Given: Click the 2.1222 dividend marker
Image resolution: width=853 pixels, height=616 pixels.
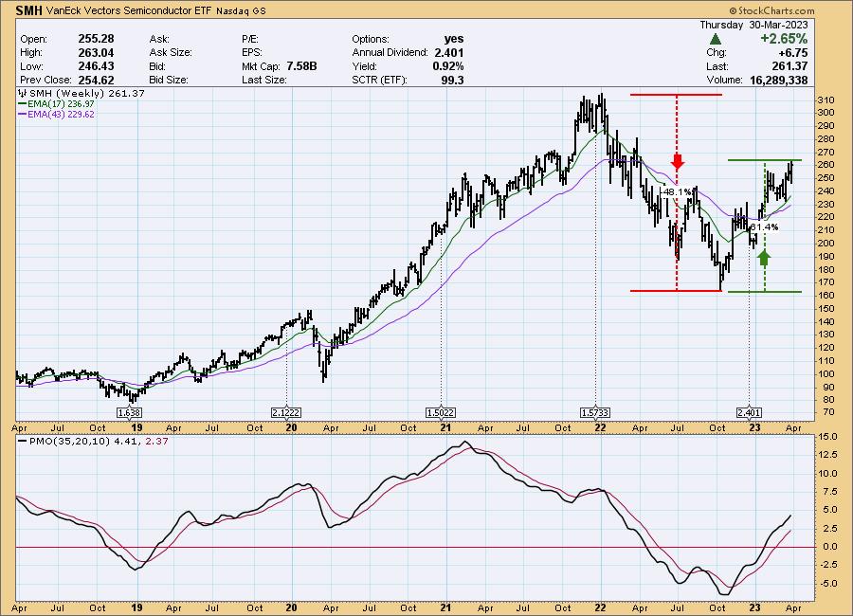Looking at the screenshot, I should (x=287, y=413).
